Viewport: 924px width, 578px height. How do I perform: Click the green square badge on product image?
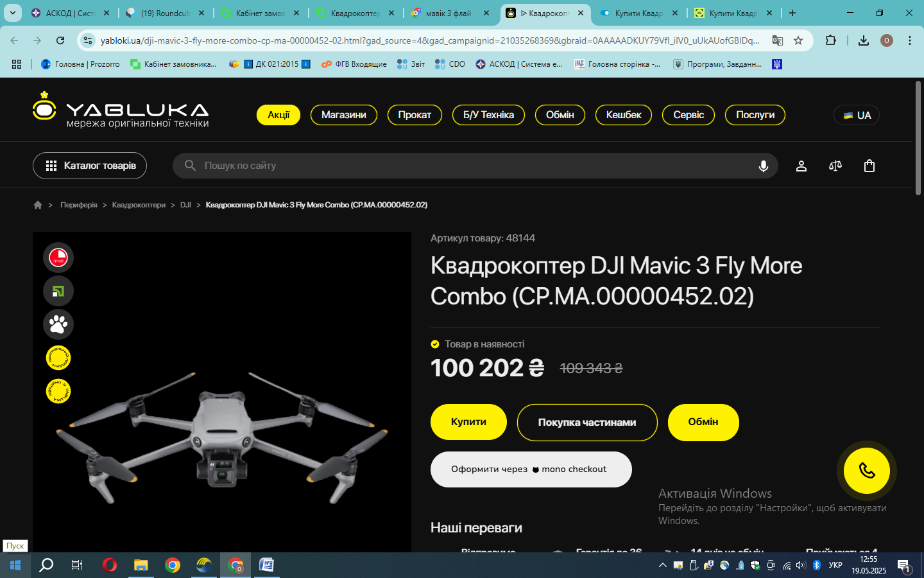(x=58, y=291)
